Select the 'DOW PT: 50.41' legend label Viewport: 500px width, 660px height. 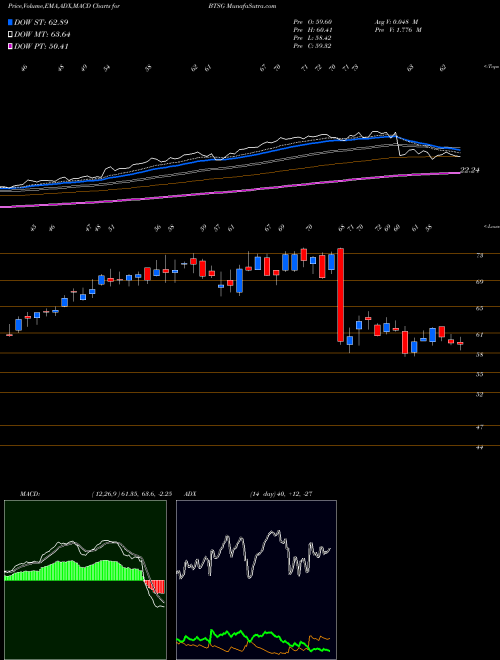pos(41,46)
